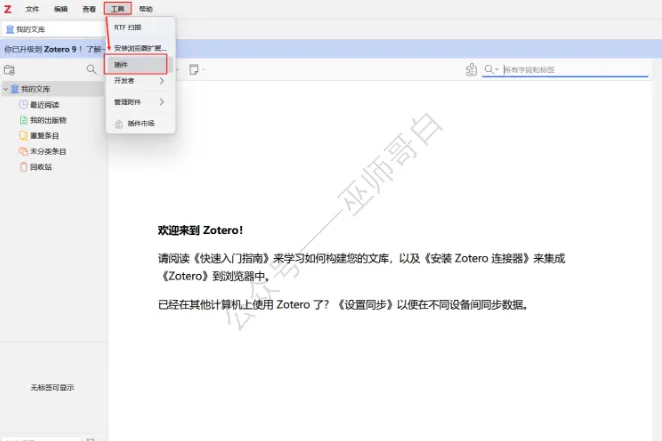Choose 插件 from the 工具 menu
The width and height of the screenshot is (662, 441).
pyautogui.click(x=139, y=65)
